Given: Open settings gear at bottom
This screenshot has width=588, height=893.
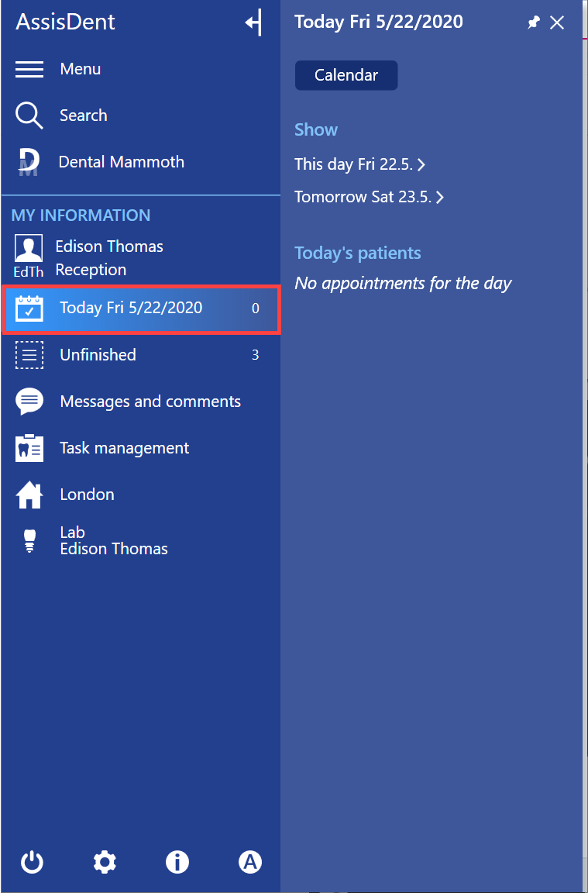Looking at the screenshot, I should point(105,862).
